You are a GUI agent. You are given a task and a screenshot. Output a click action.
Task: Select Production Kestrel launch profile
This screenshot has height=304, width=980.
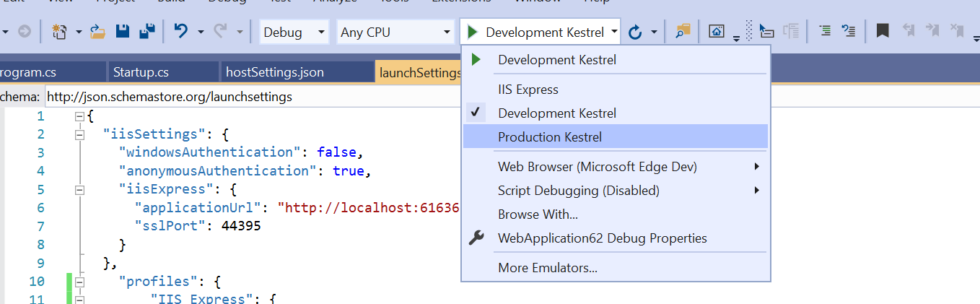(615, 136)
